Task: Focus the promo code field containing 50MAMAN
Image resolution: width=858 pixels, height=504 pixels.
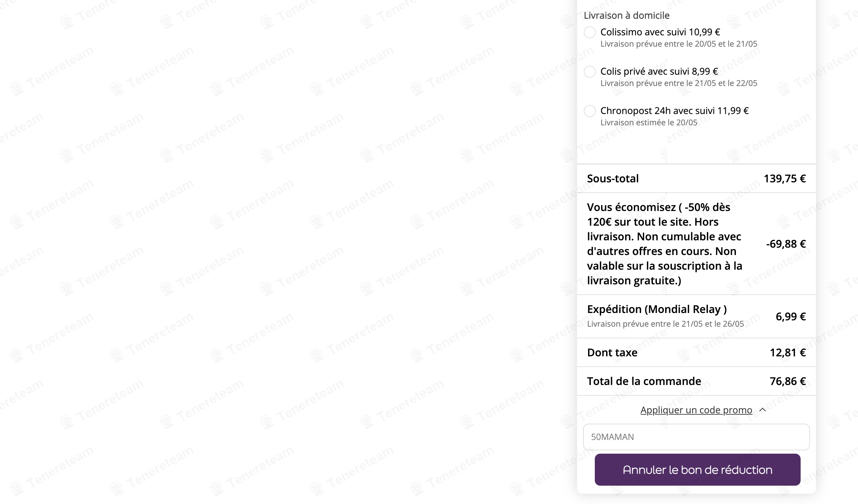Action: (696, 437)
